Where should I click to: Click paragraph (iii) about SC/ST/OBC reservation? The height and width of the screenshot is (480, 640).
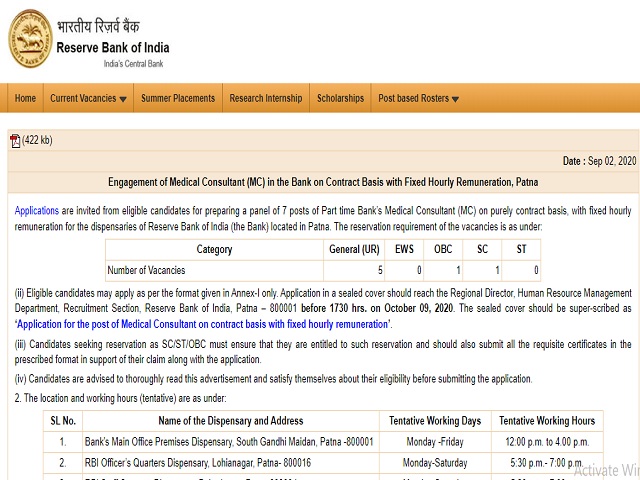pyautogui.click(x=323, y=352)
